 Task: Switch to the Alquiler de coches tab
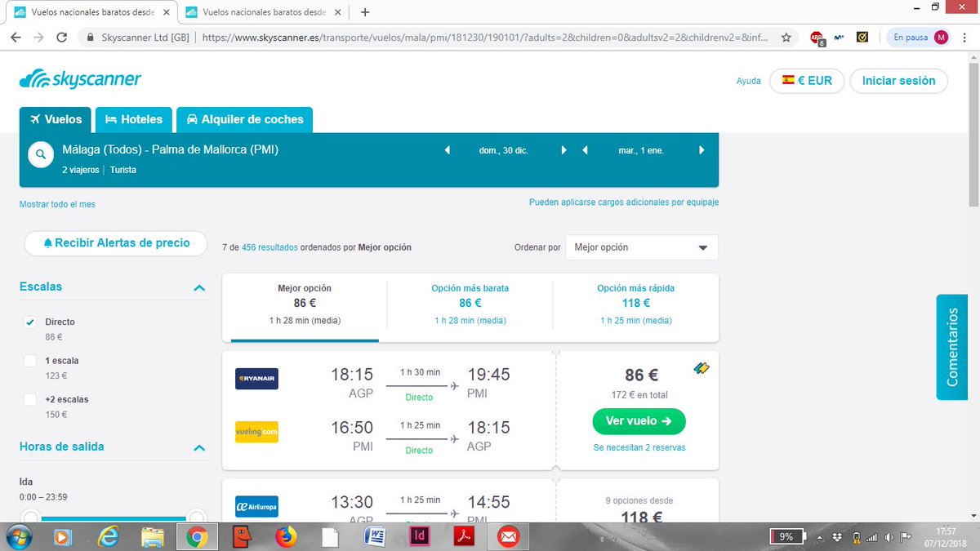(245, 119)
